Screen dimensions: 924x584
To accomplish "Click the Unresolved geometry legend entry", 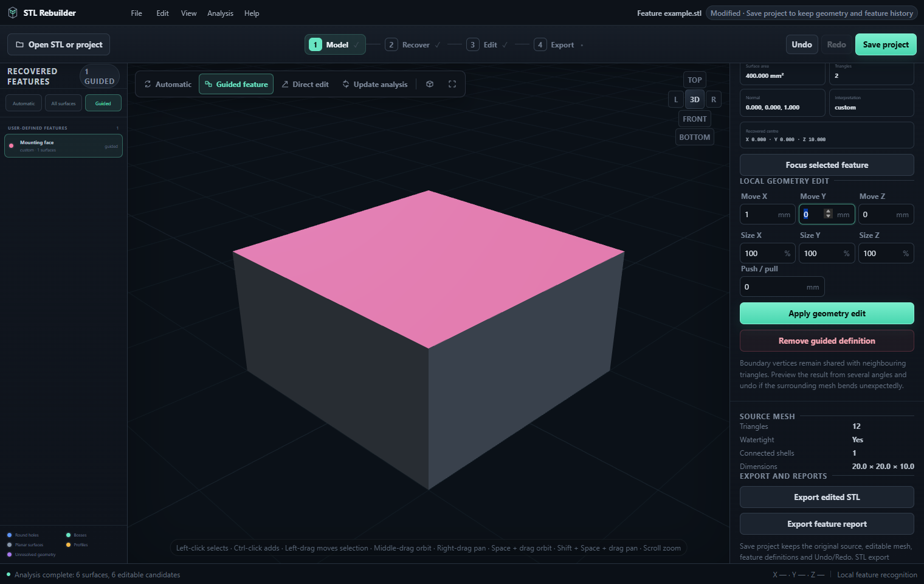I will click(31, 555).
